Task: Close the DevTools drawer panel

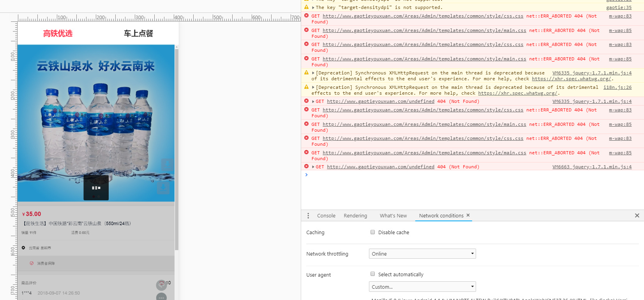Action: 637,215
